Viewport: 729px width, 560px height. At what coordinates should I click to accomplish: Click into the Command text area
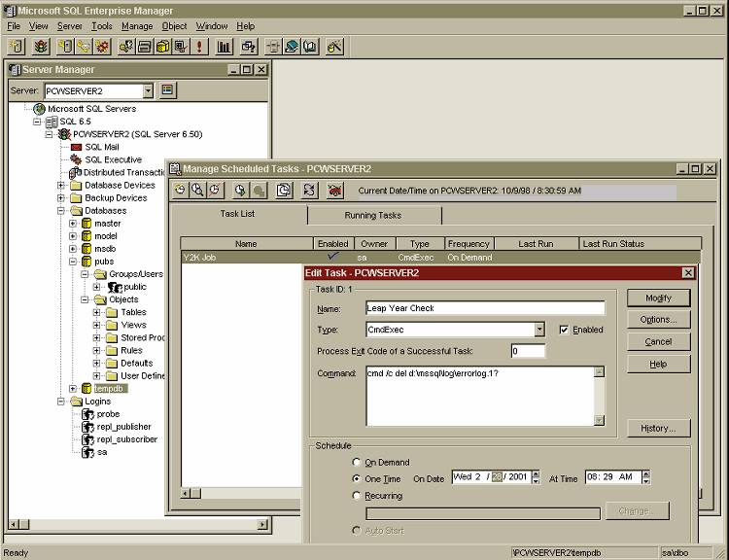(480, 396)
